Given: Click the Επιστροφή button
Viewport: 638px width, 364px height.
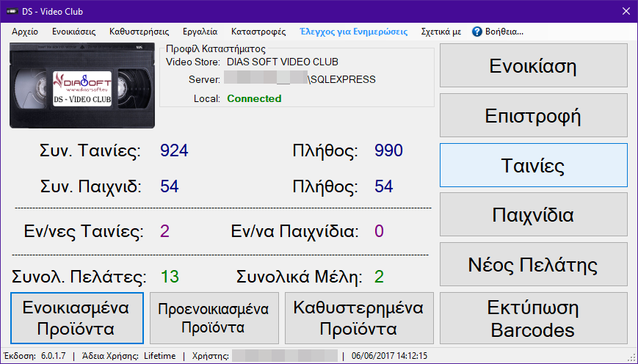Looking at the screenshot, I should 534,115.
